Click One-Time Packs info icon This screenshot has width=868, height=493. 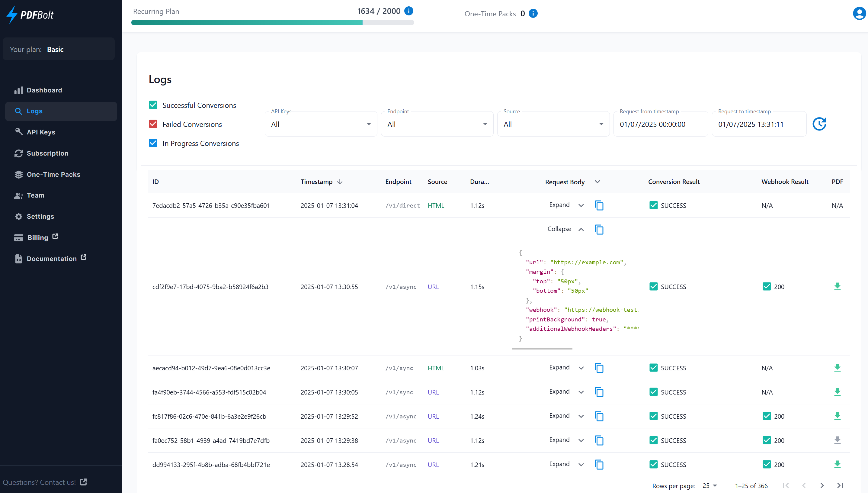(533, 14)
